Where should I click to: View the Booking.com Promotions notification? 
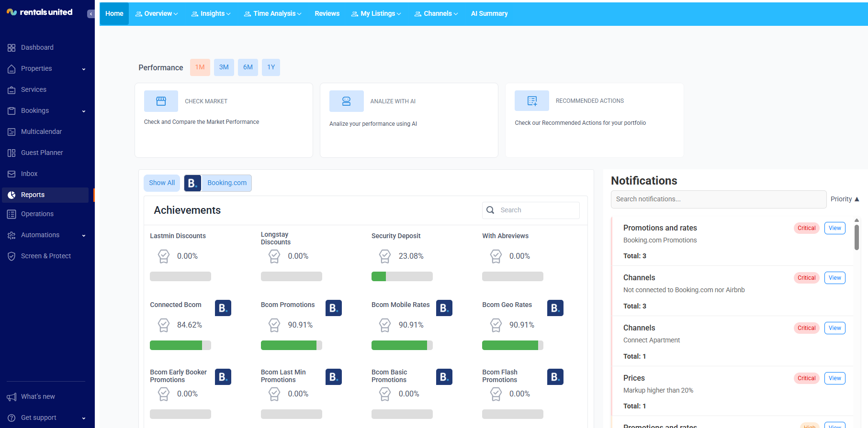click(835, 228)
